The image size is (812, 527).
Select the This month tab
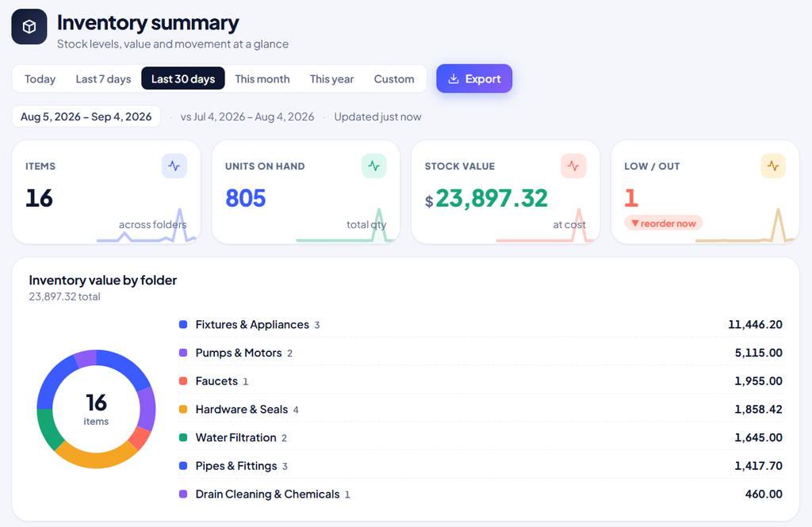point(262,78)
